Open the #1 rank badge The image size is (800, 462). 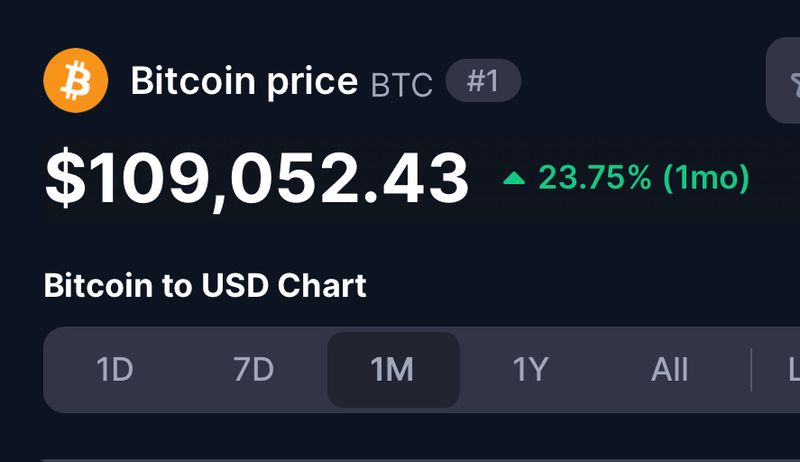coord(483,81)
